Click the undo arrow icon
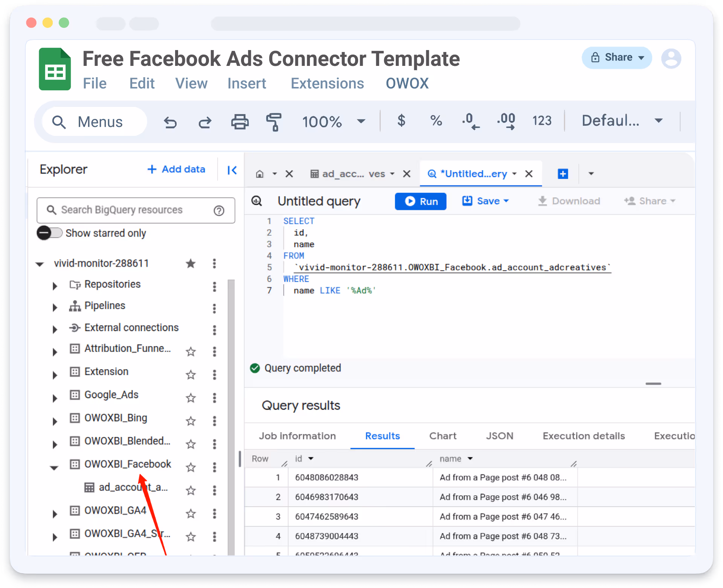 [170, 122]
